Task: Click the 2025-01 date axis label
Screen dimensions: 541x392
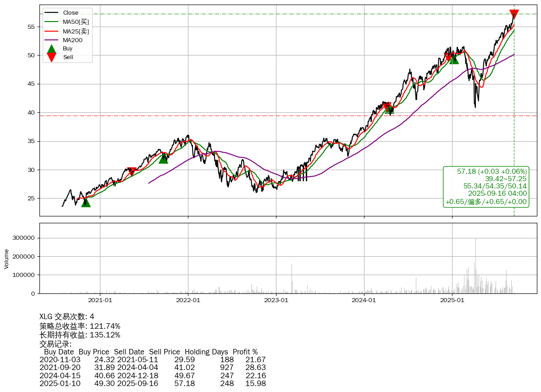Action: pyautogui.click(x=452, y=300)
